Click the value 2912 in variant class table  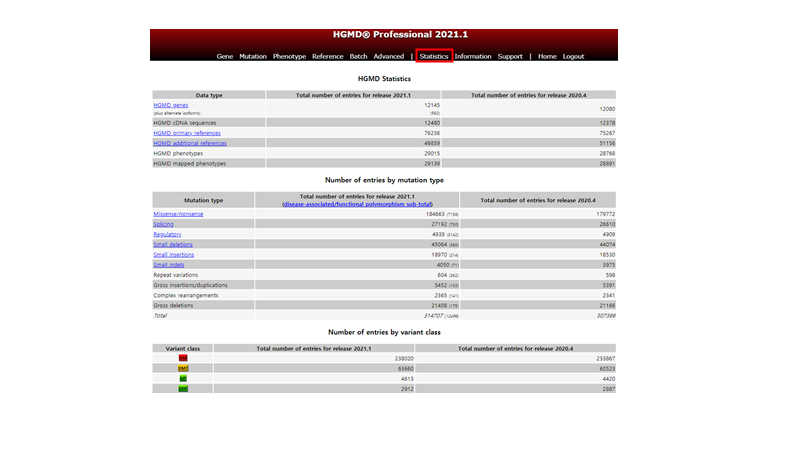(407, 389)
